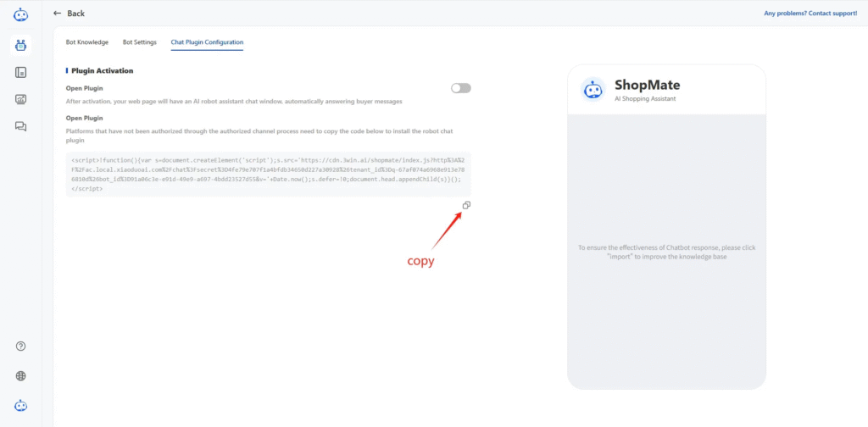Click the robot avatar at sidebar bottom
The image size is (868, 427).
[x=20, y=406]
